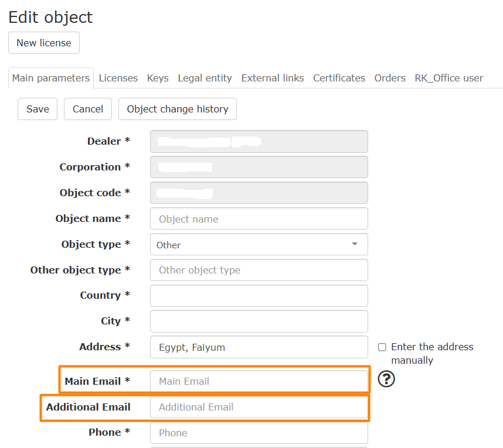
Task: Switch to the Licenses tab
Action: (x=118, y=78)
